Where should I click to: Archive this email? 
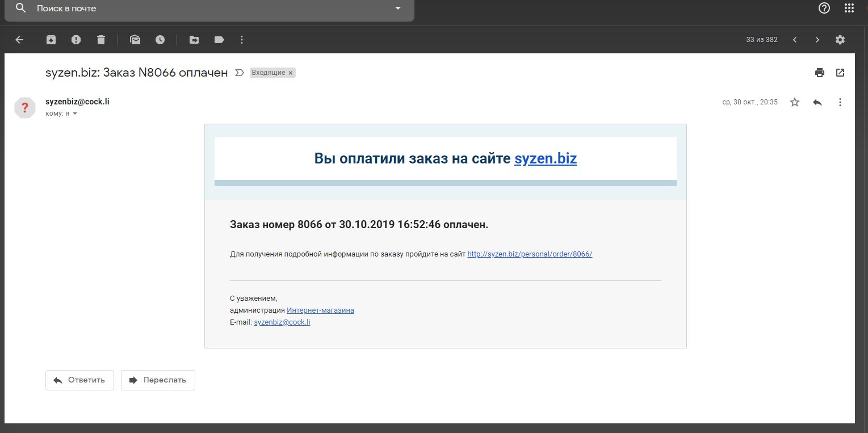[x=51, y=40]
